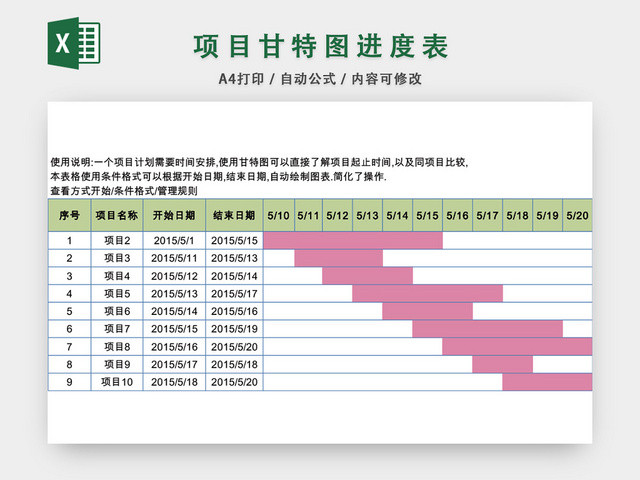Select the 项目名称 header cell

pyautogui.click(x=117, y=215)
